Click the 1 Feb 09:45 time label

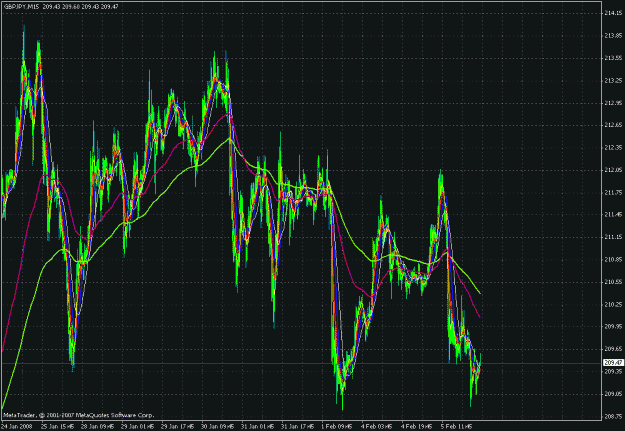337,426
